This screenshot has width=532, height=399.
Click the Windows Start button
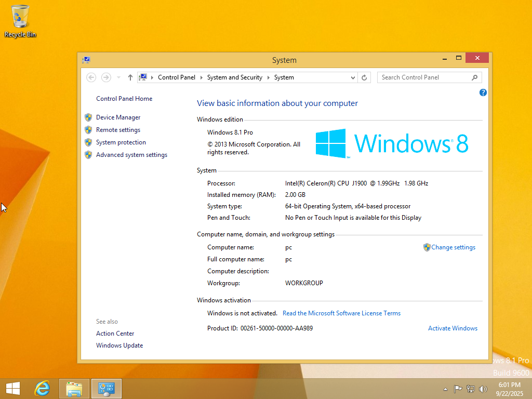(x=13, y=388)
